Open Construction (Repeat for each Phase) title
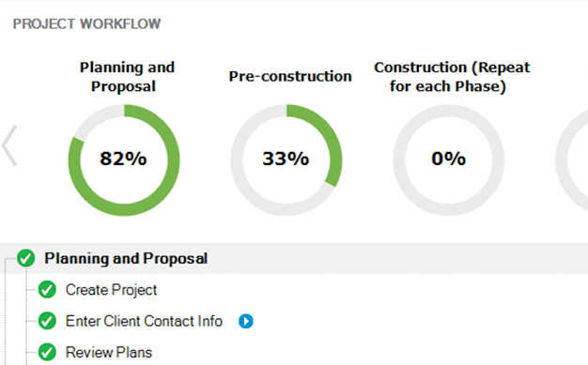The width and height of the screenshot is (588, 365). coord(452,77)
